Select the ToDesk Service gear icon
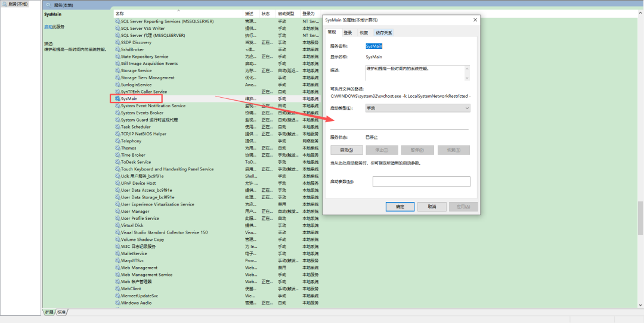This screenshot has width=644, height=323. (x=117, y=162)
